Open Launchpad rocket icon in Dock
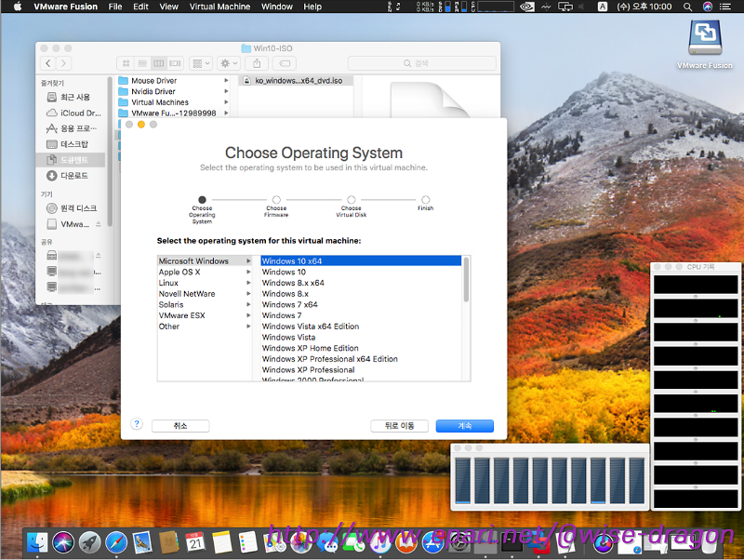This screenshot has width=744, height=560. 89,542
